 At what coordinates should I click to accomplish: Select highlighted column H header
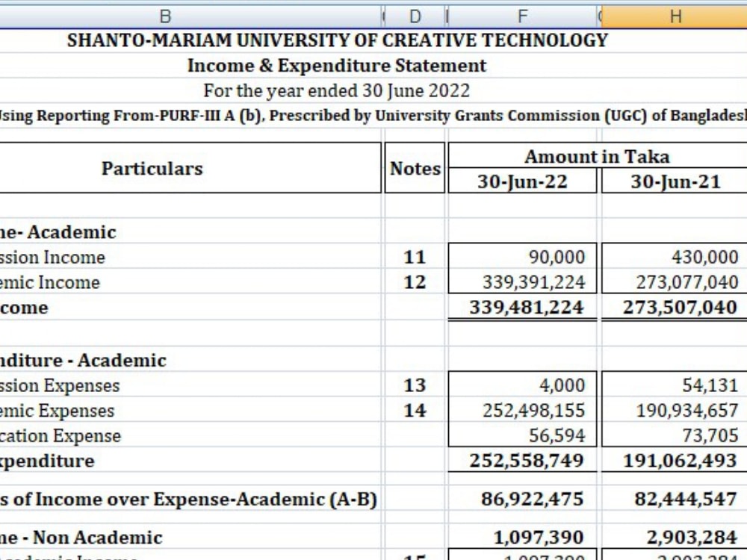(674, 16)
